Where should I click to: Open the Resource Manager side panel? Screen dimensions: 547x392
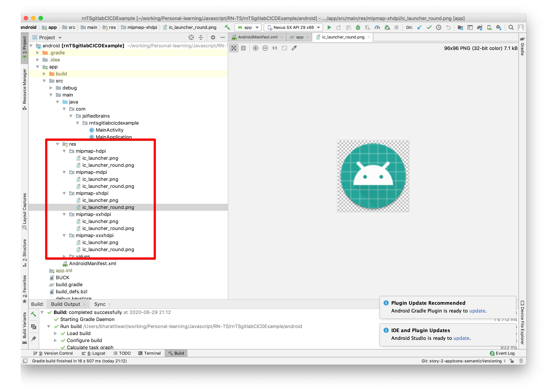(x=24, y=89)
